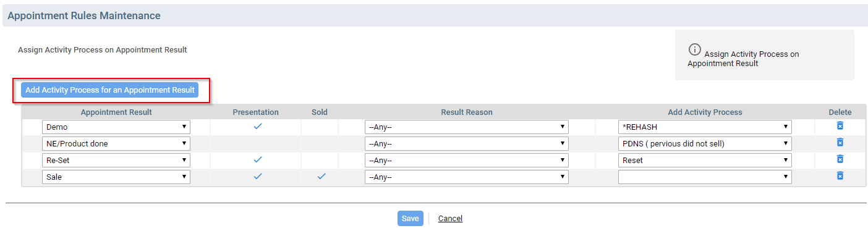Save the appointment rules
This screenshot has height=236, width=868.
coord(411,218)
